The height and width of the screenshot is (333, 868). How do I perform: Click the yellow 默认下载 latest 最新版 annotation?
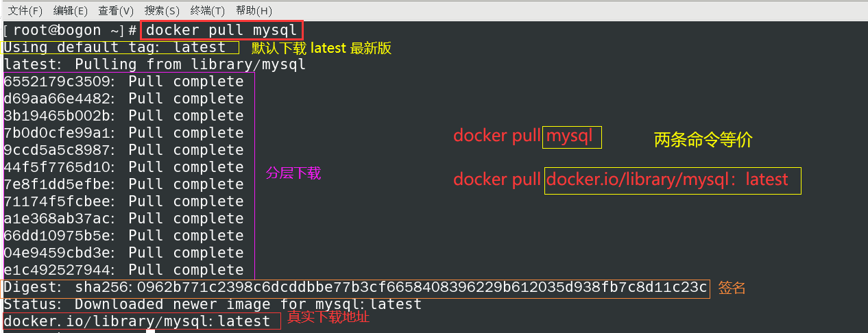pos(322,48)
